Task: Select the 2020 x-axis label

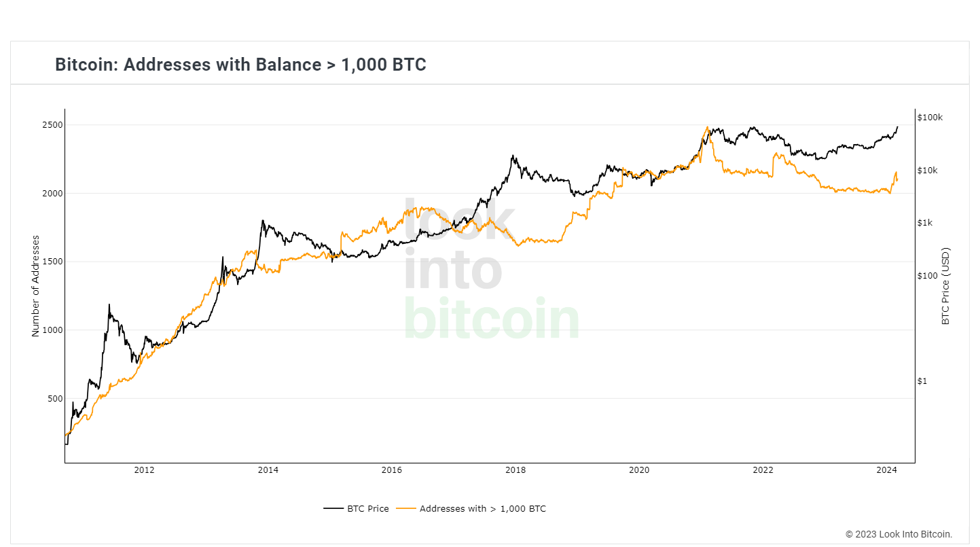Action: (639, 470)
